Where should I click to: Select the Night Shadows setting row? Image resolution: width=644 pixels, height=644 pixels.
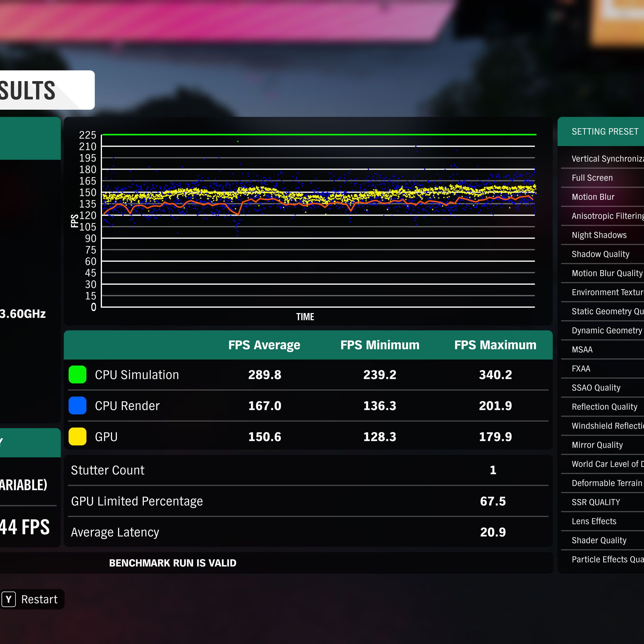tap(599, 235)
